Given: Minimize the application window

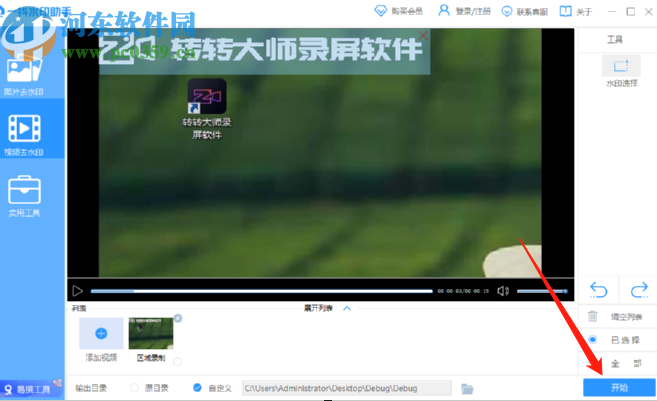Looking at the screenshot, I should click(612, 12).
